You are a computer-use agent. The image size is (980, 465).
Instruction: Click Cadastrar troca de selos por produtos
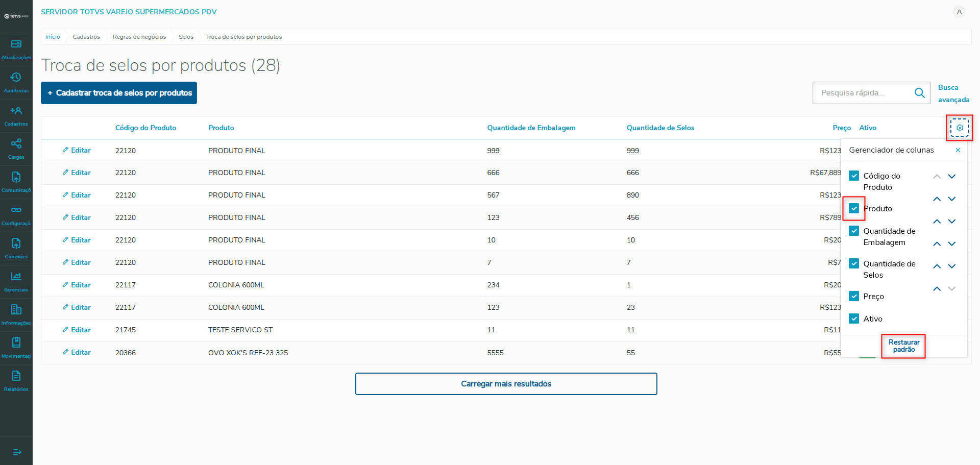coord(119,93)
